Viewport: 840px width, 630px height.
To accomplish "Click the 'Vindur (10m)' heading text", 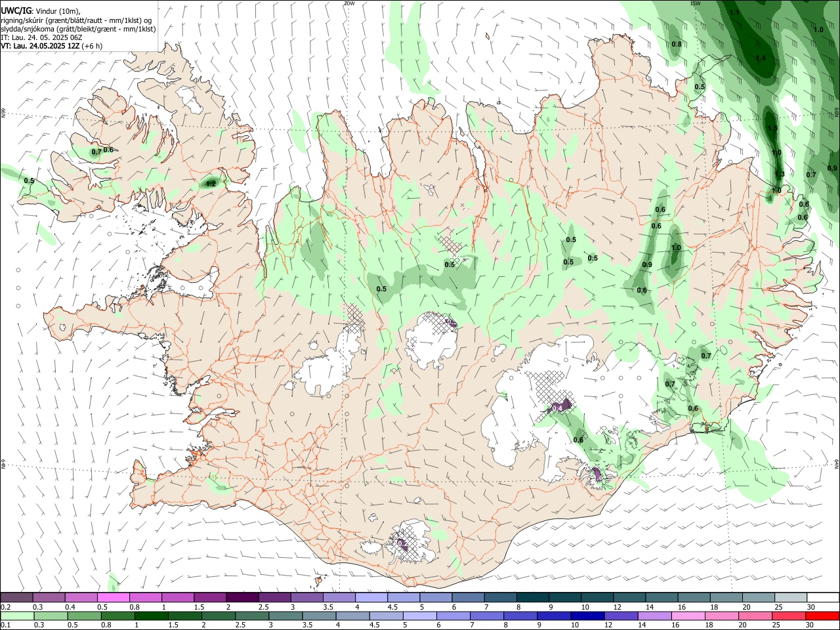I will (58, 10).
